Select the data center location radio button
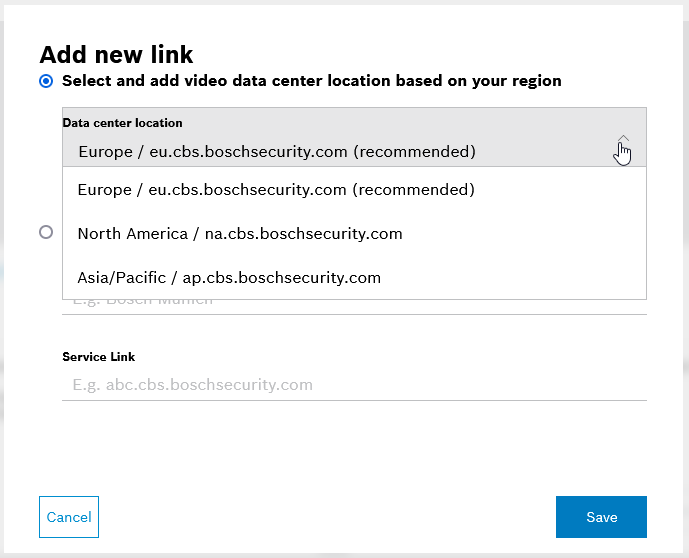 point(46,81)
